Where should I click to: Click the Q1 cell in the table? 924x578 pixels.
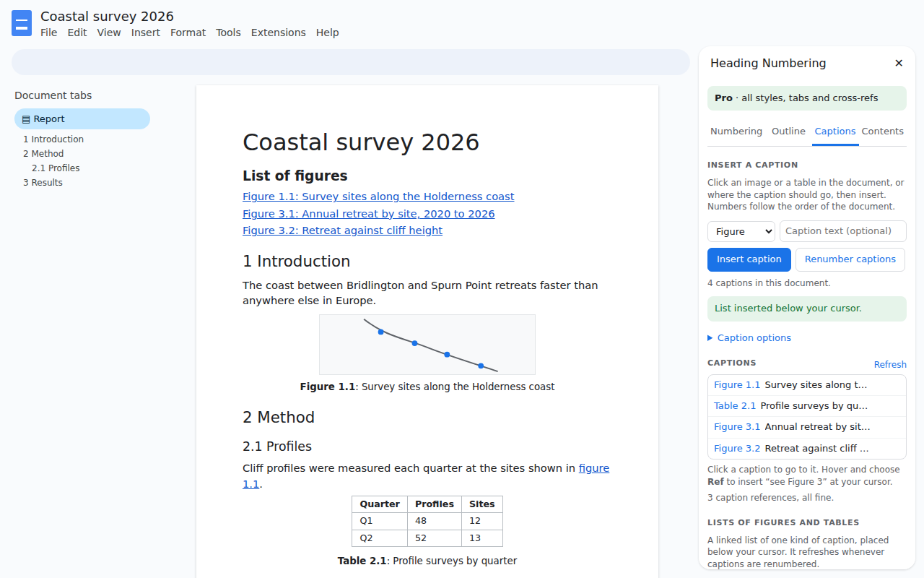point(380,521)
